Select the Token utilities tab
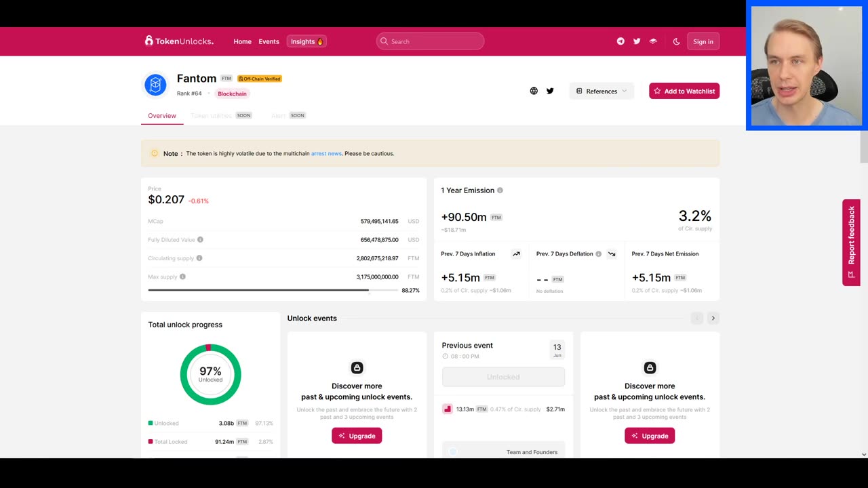The image size is (868, 488). coord(221,116)
